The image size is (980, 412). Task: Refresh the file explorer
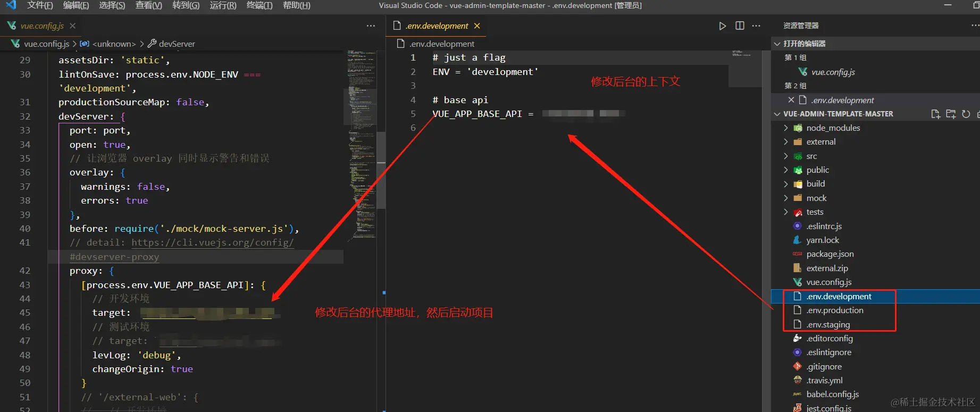966,114
